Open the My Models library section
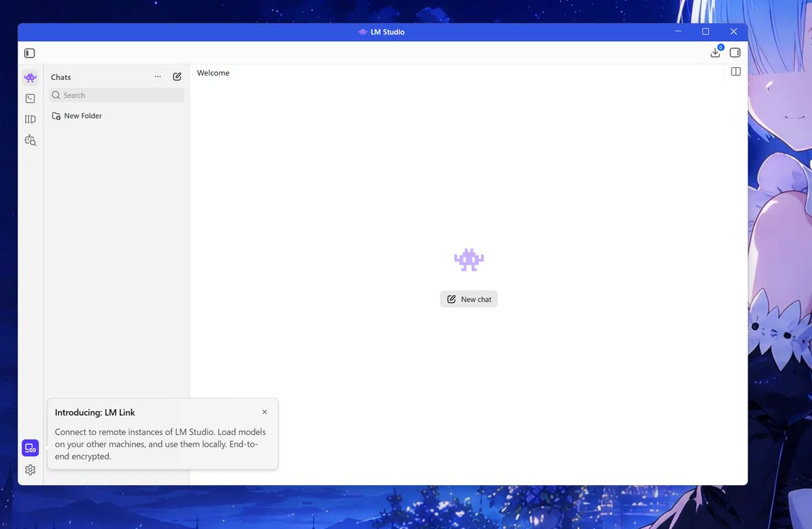This screenshot has height=529, width=812. coord(30,119)
